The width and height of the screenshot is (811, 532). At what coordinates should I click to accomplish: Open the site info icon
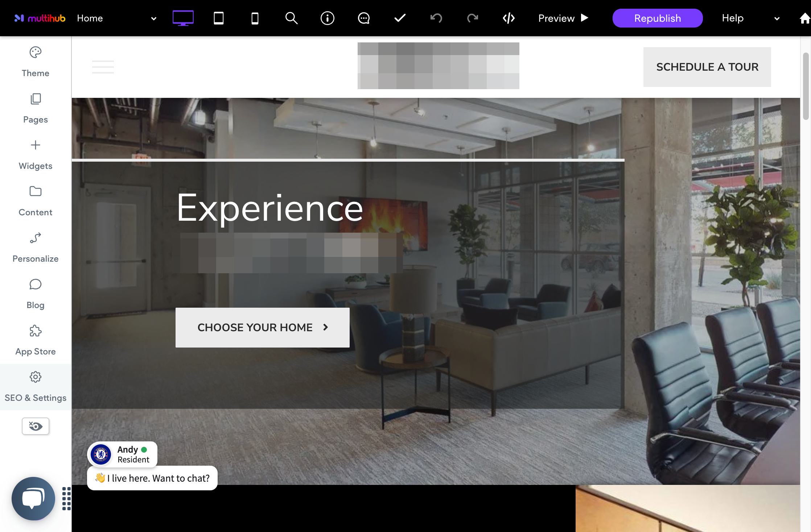pos(328,18)
